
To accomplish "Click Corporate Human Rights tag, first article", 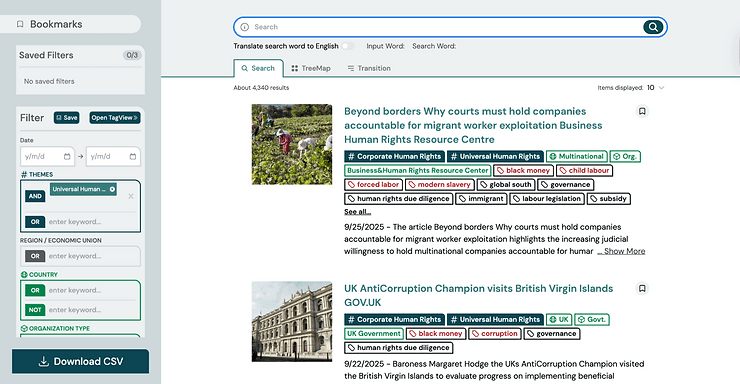I will coord(395,157).
